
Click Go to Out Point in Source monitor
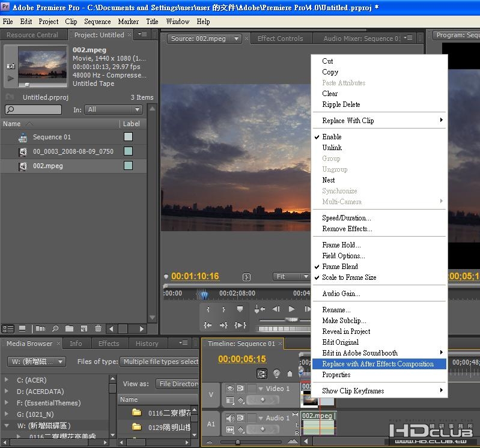tap(223, 325)
